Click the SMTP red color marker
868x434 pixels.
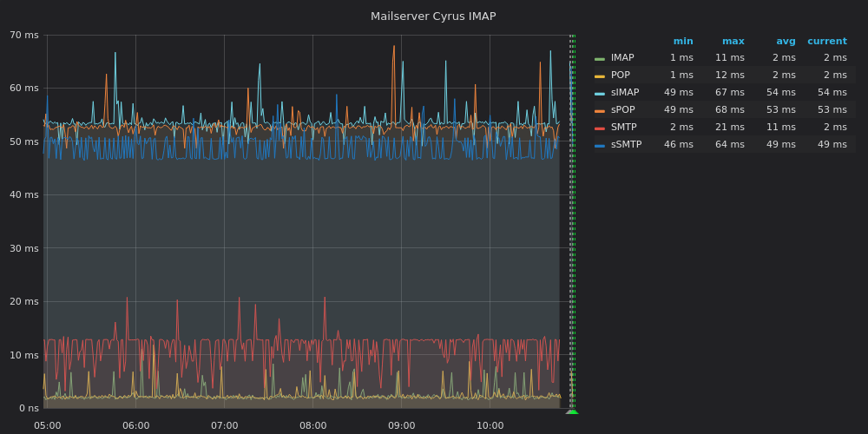tap(600, 128)
